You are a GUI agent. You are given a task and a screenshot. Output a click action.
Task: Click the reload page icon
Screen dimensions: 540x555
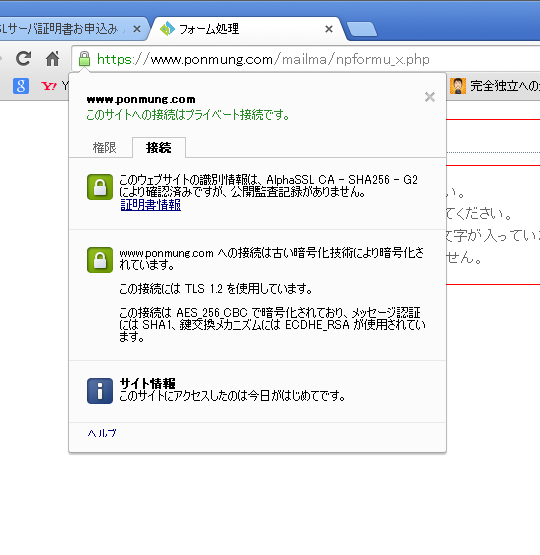(23, 59)
